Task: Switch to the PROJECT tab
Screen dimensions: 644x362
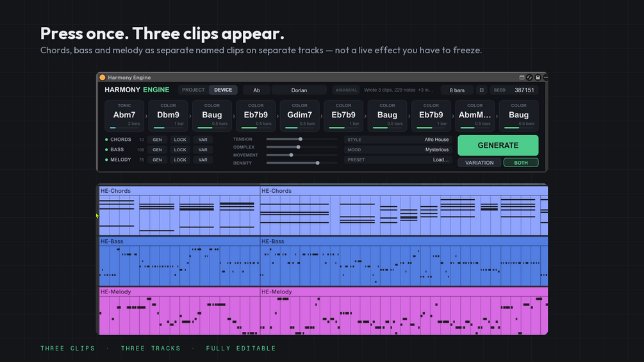Action: (x=193, y=90)
